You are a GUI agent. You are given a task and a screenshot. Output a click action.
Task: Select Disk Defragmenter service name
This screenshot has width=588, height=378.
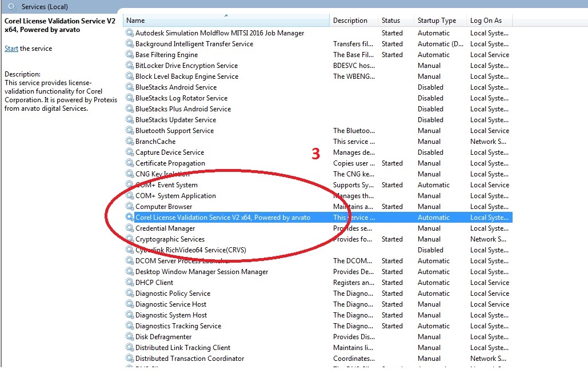point(163,337)
